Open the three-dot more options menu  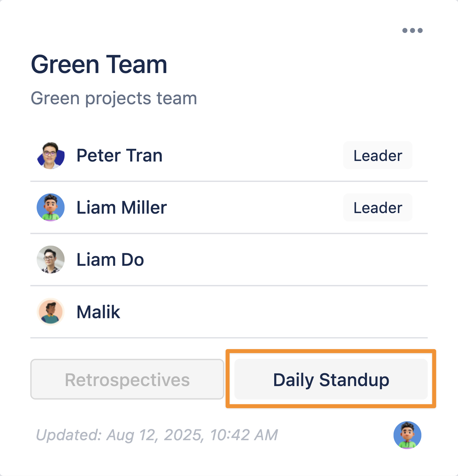tap(412, 30)
